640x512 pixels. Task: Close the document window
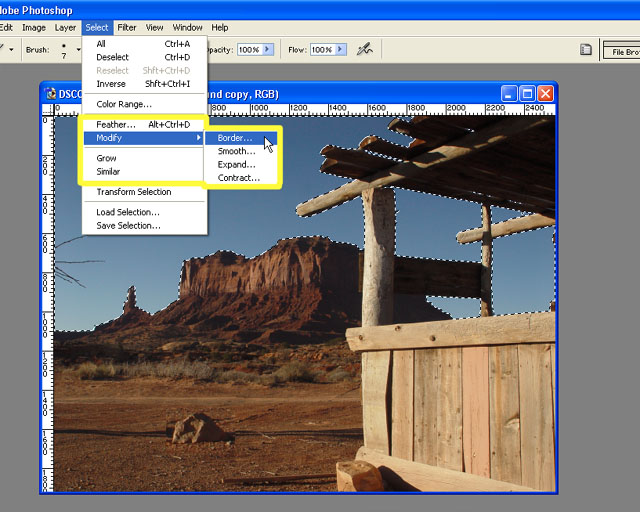coord(546,94)
